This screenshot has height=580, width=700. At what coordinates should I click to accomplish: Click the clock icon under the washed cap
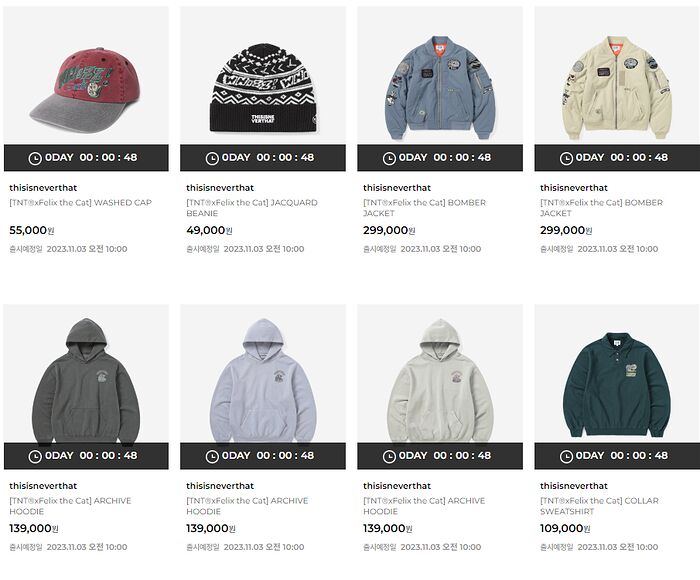[x=35, y=158]
